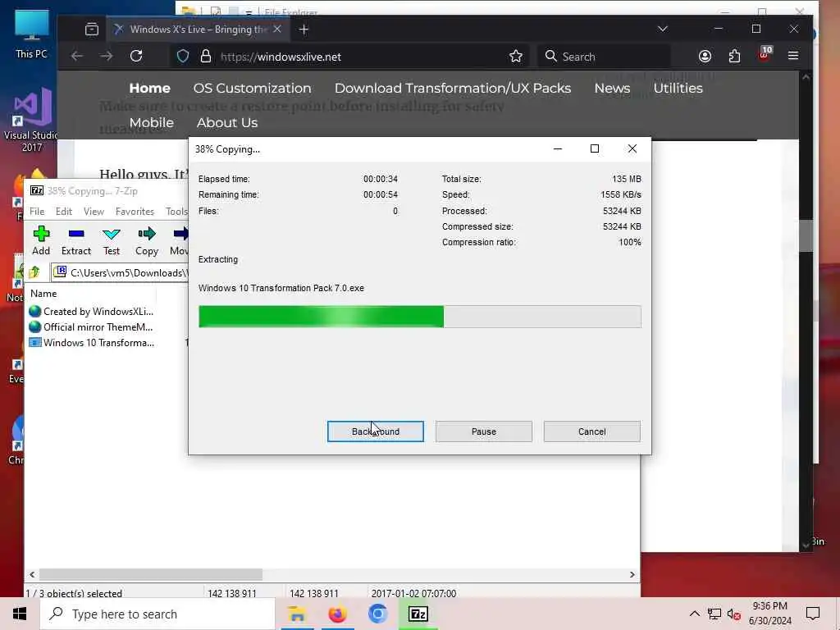
Task: Click the right arrow of 7-Zip horizontal scrollbar
Action: pyautogui.click(x=632, y=574)
